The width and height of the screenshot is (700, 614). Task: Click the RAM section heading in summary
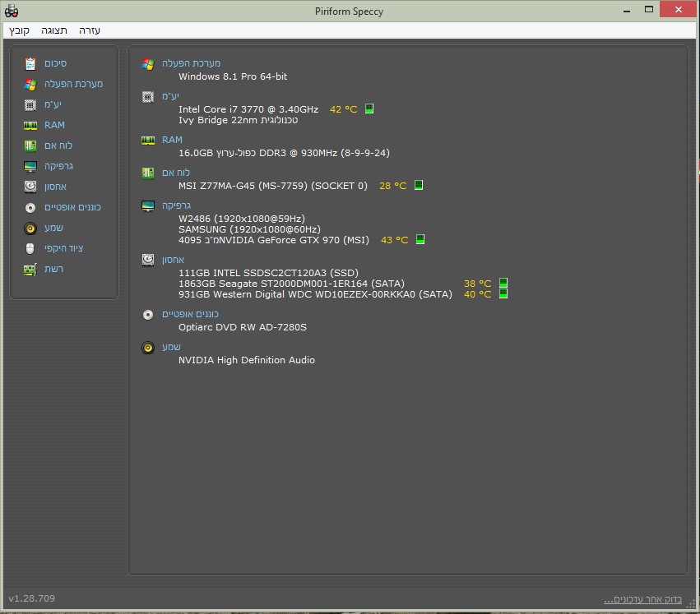(x=172, y=140)
